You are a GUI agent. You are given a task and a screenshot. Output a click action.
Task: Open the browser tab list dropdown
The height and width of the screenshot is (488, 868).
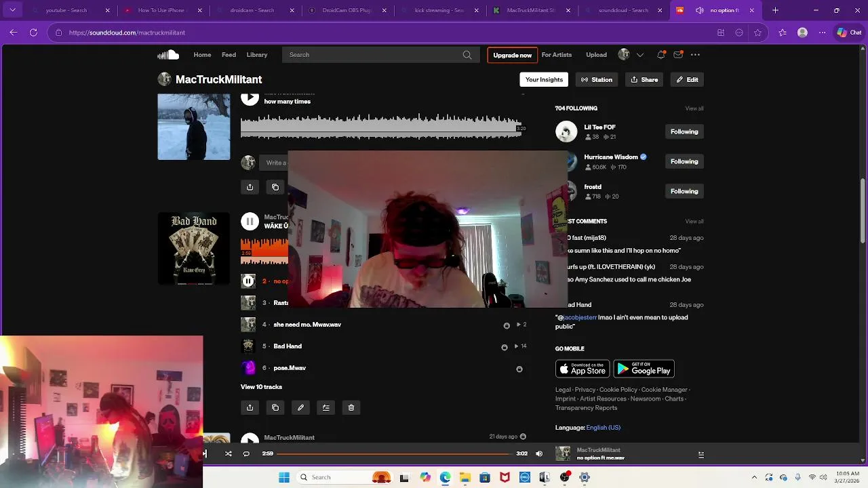(x=12, y=10)
